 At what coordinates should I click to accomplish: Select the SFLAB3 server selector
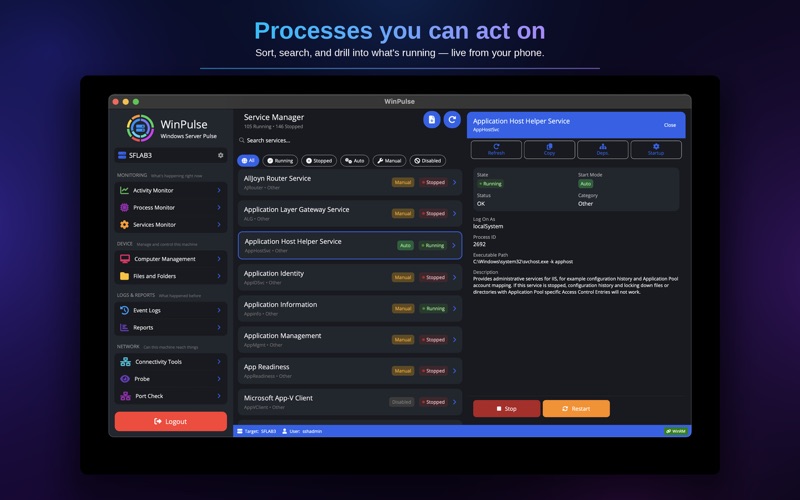click(x=171, y=155)
